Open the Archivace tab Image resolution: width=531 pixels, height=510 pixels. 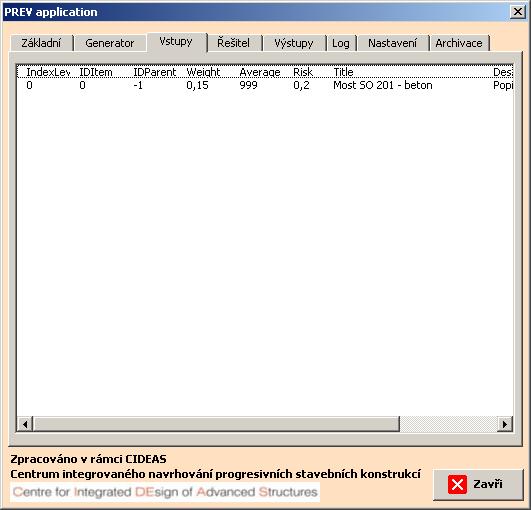459,43
